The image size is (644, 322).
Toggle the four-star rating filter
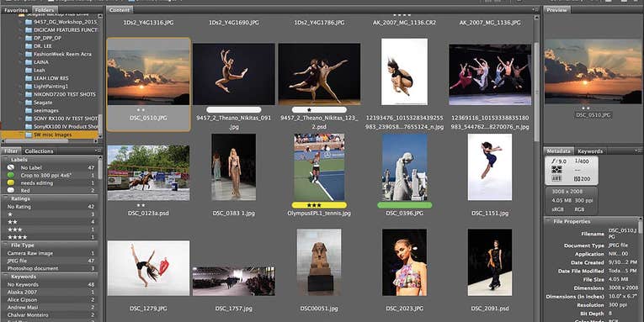[x=51, y=237]
